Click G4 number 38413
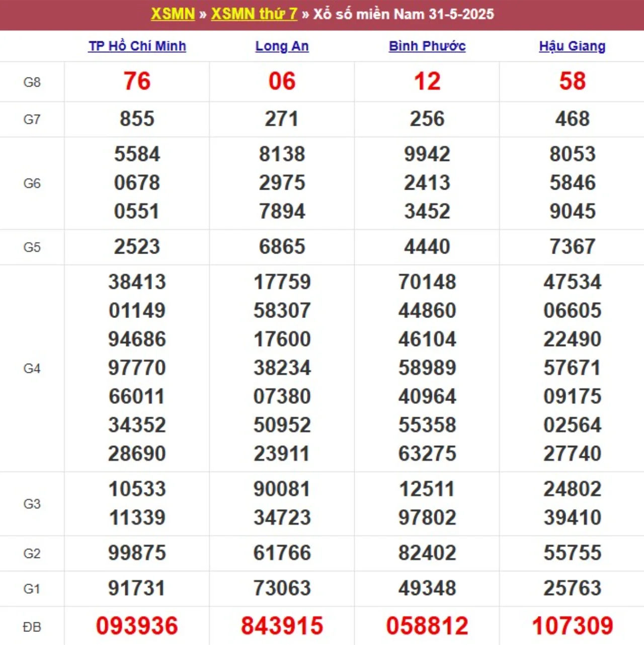 (x=137, y=282)
